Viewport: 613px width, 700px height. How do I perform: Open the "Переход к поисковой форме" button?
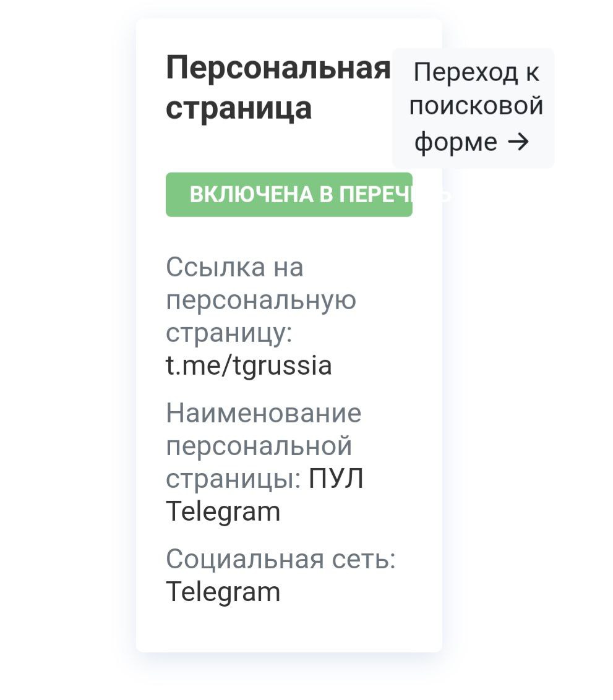(x=474, y=108)
